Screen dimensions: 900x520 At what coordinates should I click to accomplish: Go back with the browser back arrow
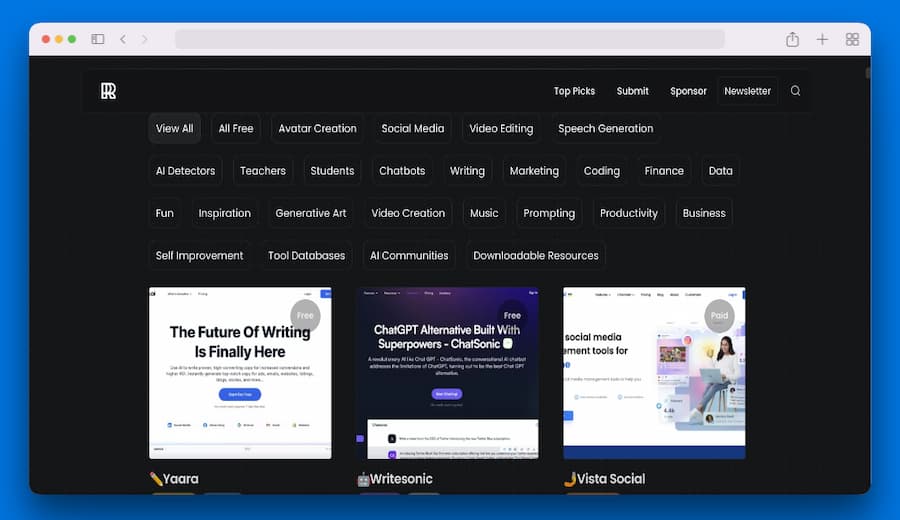click(123, 39)
